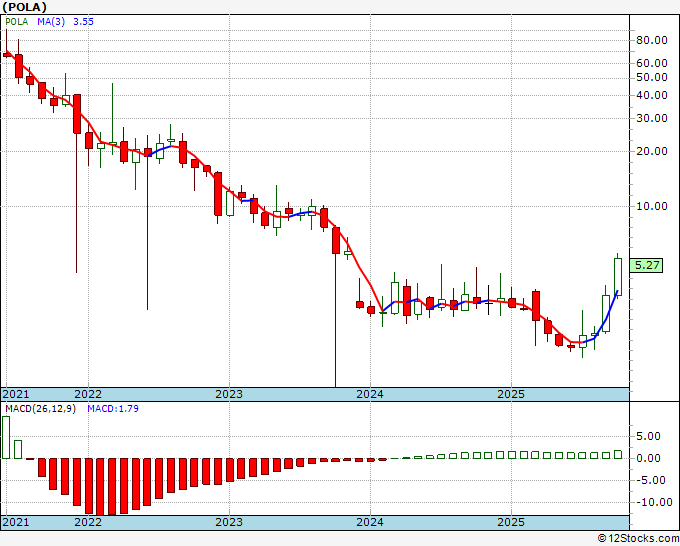Click the POLA legend label

(17, 22)
